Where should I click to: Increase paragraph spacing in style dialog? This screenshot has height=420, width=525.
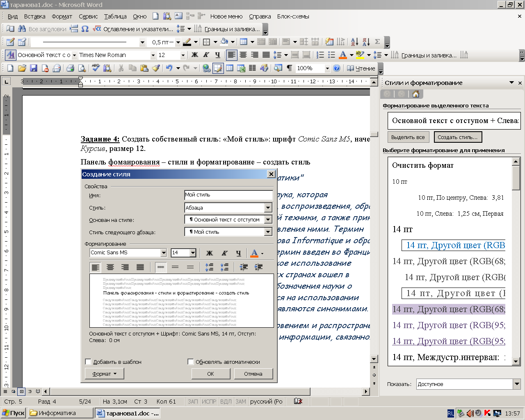(209, 267)
